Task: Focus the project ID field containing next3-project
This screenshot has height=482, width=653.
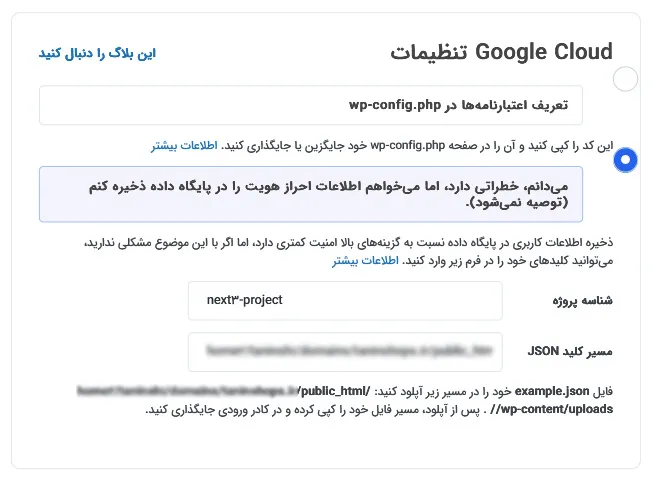Action: (345, 301)
